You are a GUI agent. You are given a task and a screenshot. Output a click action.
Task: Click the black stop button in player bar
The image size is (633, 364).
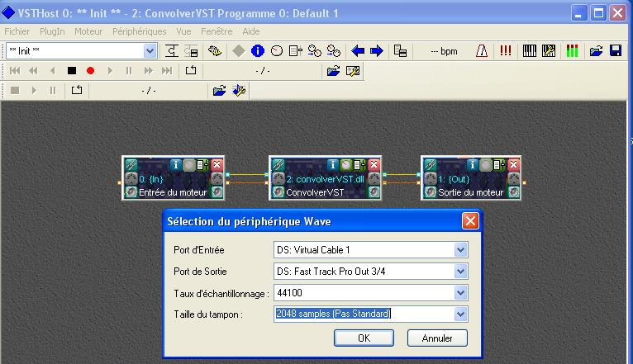pos(72,71)
